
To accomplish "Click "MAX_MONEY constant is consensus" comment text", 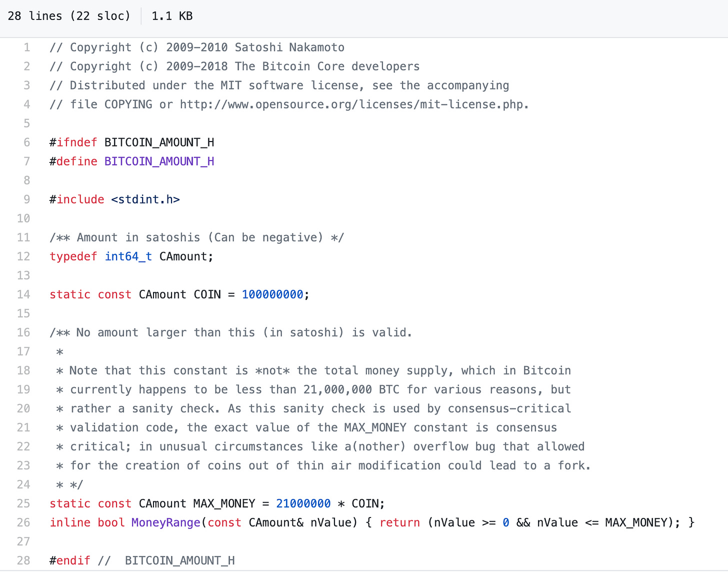I will (x=450, y=427).
